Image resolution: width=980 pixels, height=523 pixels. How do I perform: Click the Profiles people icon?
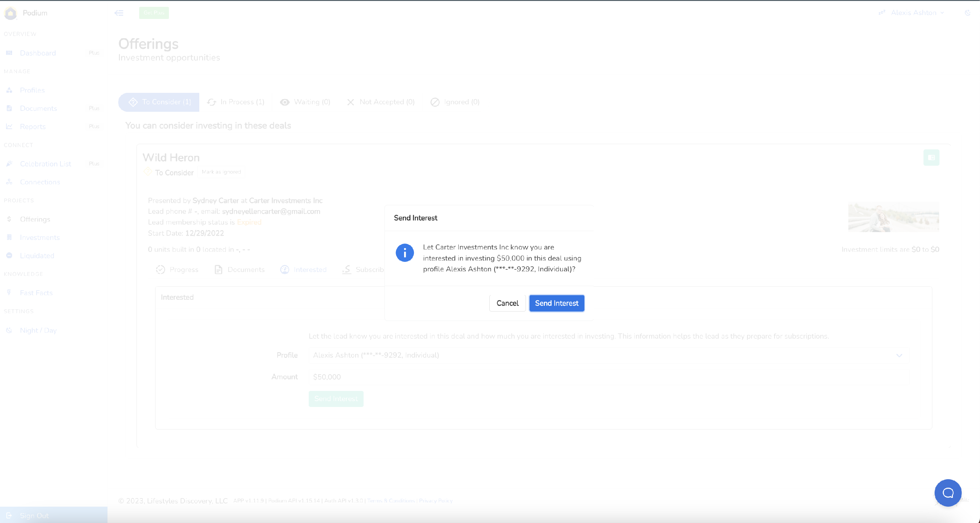pyautogui.click(x=9, y=90)
